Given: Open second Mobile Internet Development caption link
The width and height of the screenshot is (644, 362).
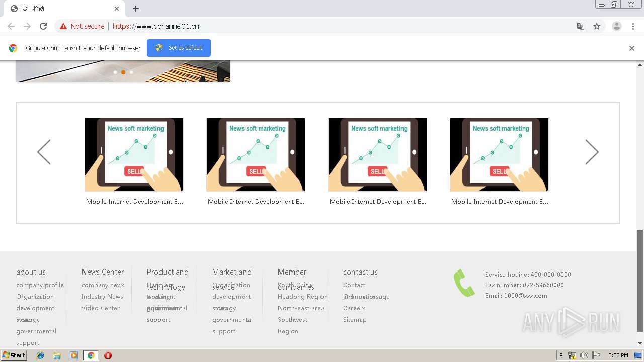Looking at the screenshot, I should 256,202.
